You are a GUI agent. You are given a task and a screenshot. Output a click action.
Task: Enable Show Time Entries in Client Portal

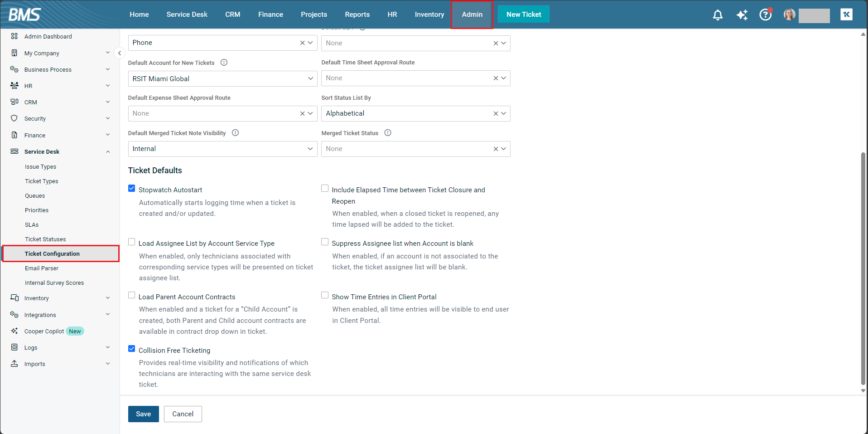pos(325,295)
